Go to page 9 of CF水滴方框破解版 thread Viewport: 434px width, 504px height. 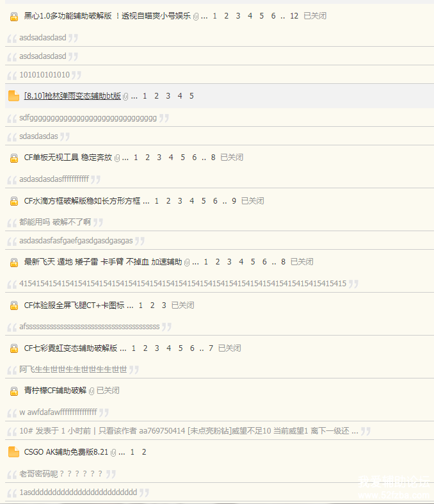point(234,201)
